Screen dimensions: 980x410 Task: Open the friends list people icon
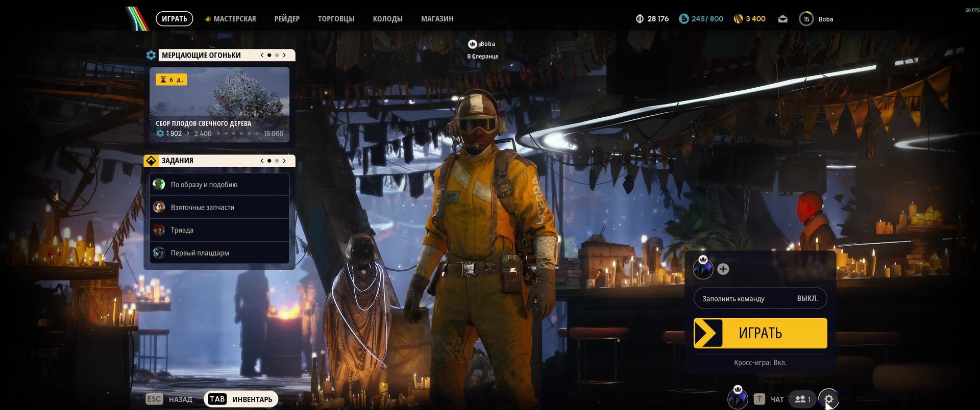click(802, 399)
